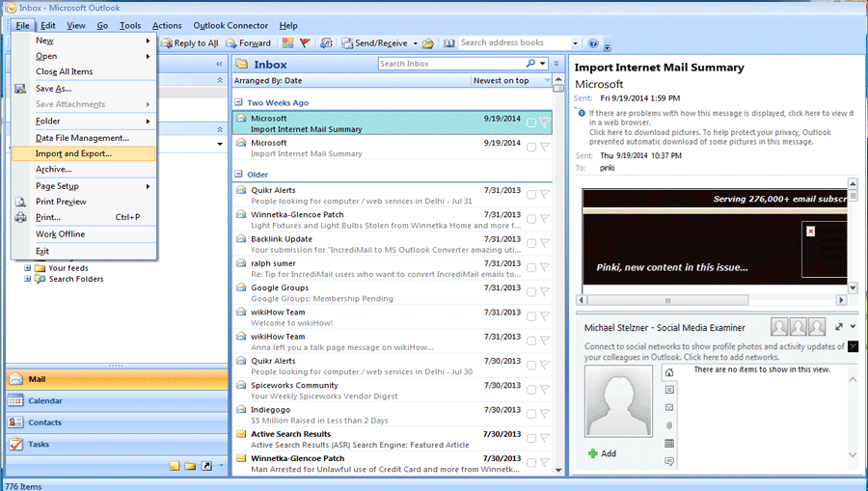Expand the People Pane with arrows icon
Image resolution: width=868 pixels, height=491 pixels.
coord(839,327)
